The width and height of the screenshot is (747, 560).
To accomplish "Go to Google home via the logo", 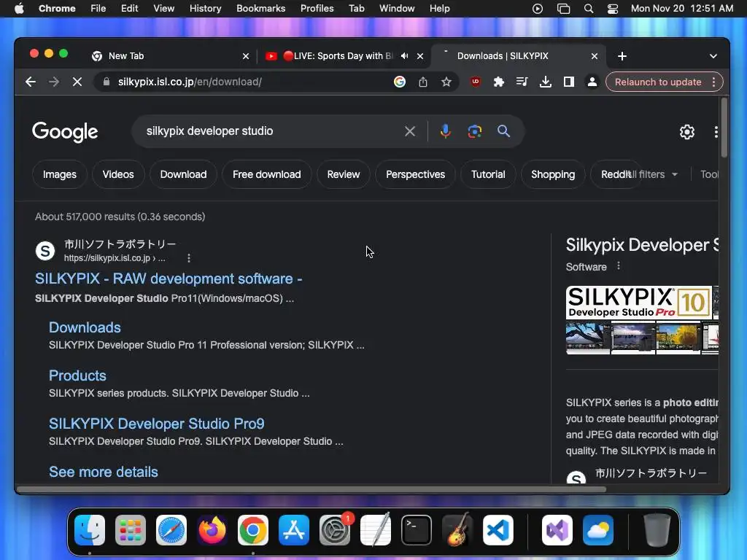I will [65, 132].
